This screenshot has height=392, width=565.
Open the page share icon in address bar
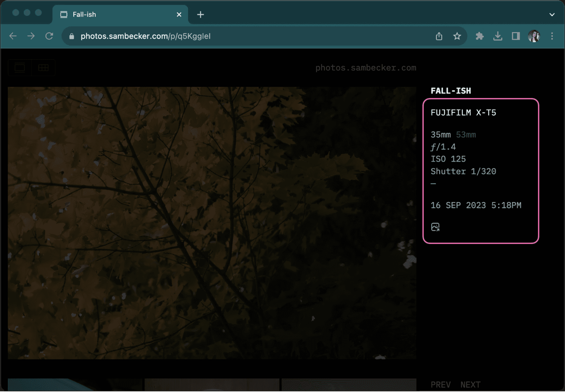[439, 36]
